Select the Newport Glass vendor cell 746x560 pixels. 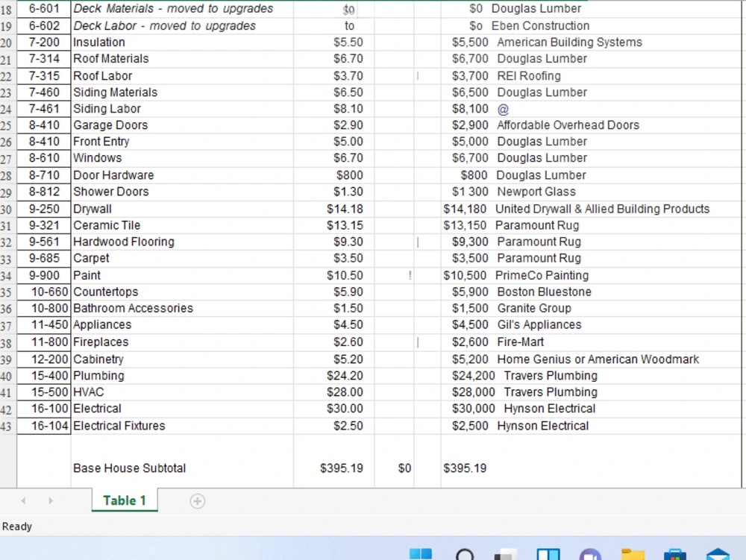[536, 192]
